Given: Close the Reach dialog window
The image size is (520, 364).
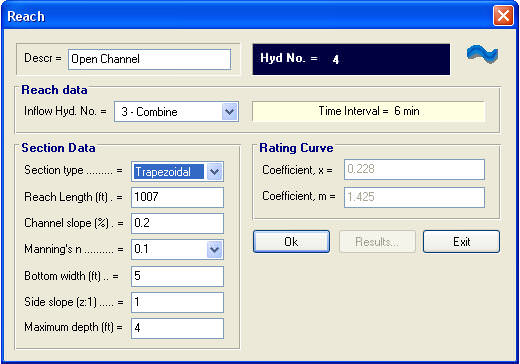Looking at the screenshot, I should click(x=503, y=16).
